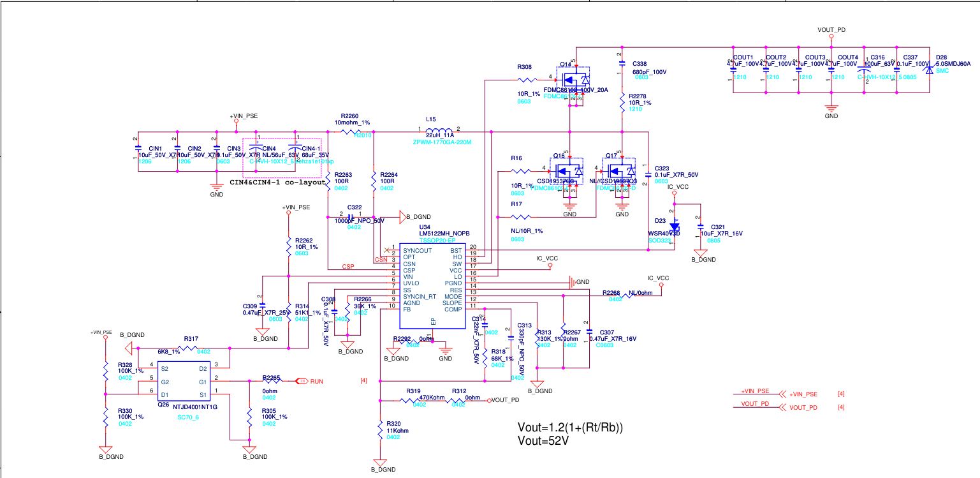Select the R312 0ohm resistor symbol
Image resolution: width=980 pixels, height=478 pixels.
click(457, 401)
